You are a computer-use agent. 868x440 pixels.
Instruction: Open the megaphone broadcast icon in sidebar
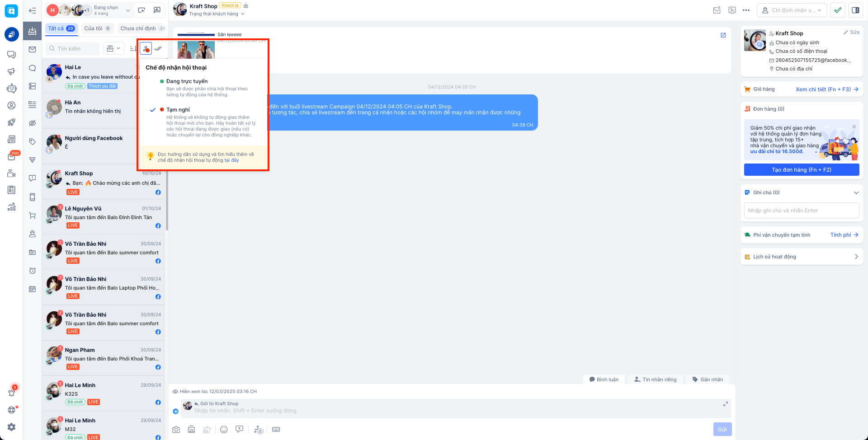point(11,71)
